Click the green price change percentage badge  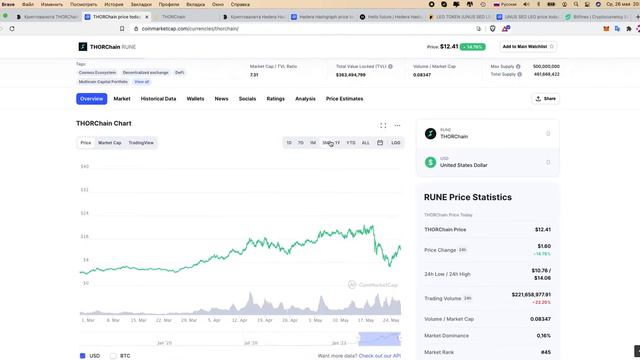[473, 47]
